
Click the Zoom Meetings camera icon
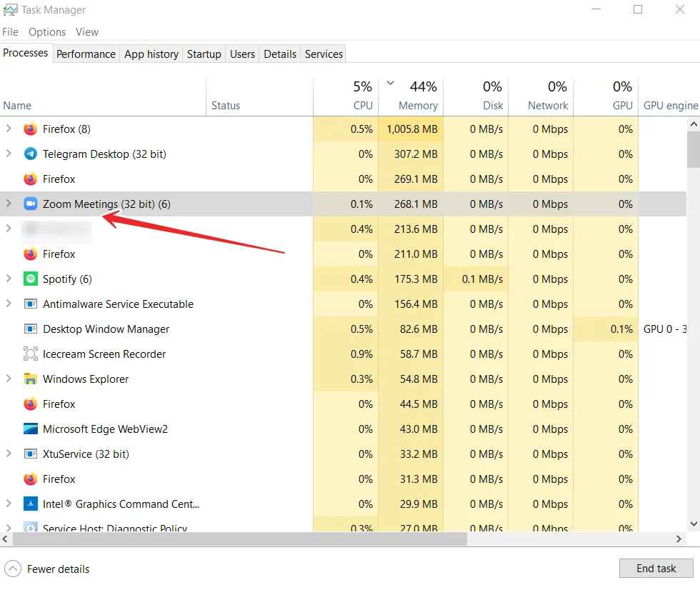[30, 204]
